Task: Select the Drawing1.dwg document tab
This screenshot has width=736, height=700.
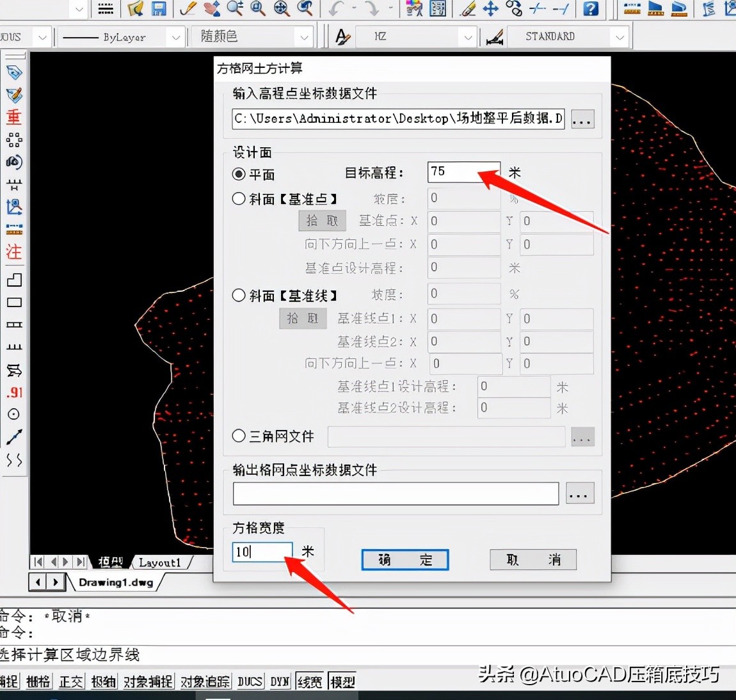Action: point(116,582)
